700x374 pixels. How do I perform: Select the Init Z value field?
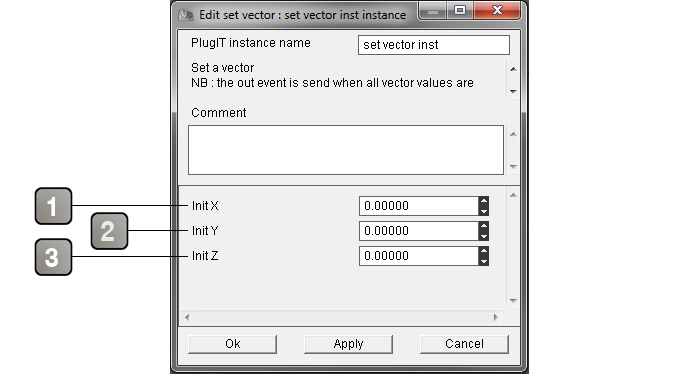(419, 256)
